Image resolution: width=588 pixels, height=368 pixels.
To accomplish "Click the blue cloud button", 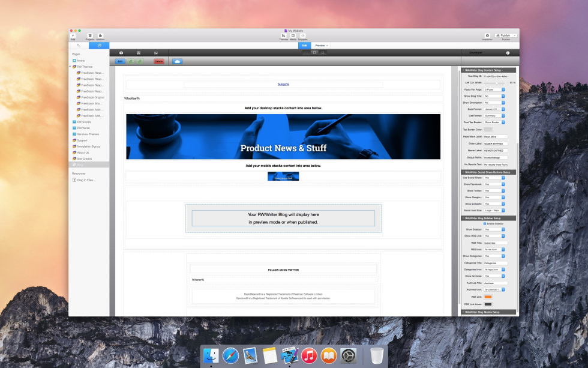I will point(178,61).
